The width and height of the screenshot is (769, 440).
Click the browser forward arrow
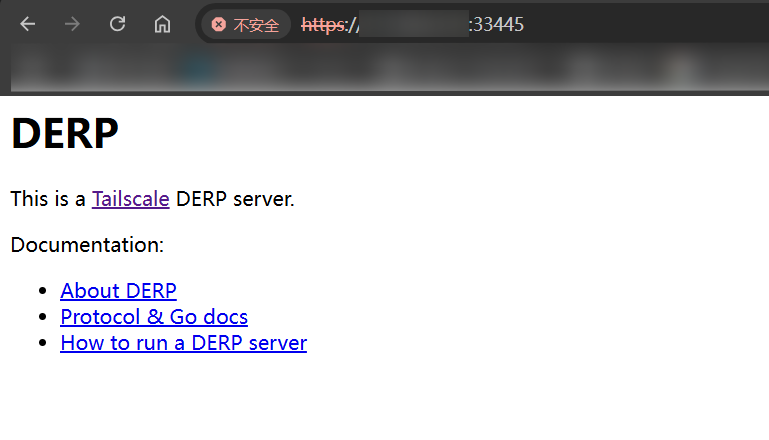click(72, 24)
